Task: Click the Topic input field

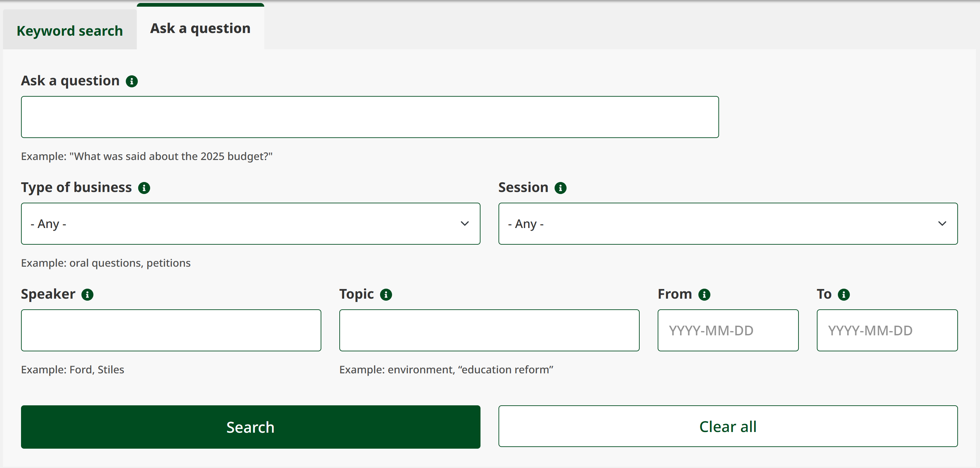Action: [489, 330]
